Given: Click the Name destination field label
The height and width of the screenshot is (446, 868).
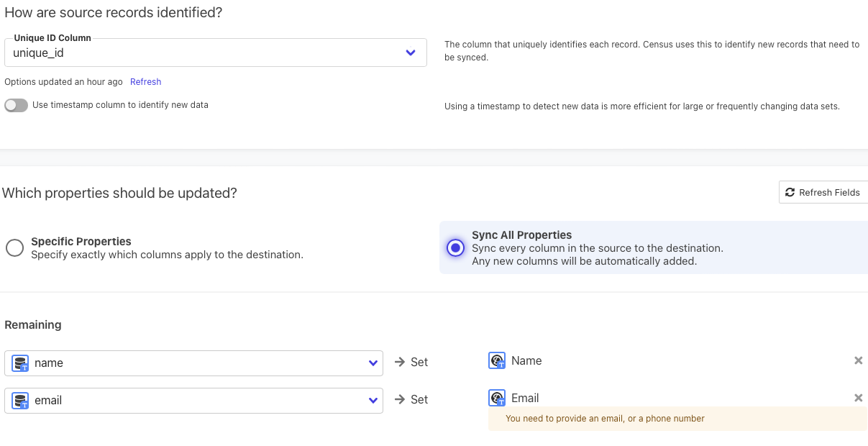Looking at the screenshot, I should [526, 361].
